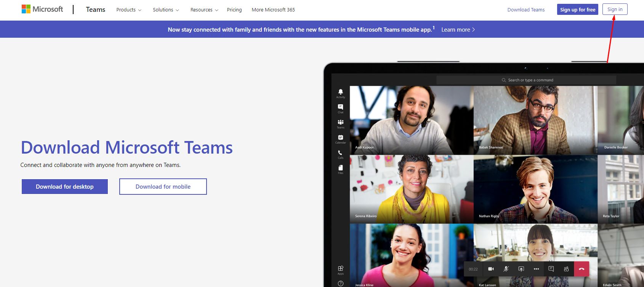The image size is (644, 287).
Task: Open the Chat icon in Teams sidebar
Action: tap(341, 109)
